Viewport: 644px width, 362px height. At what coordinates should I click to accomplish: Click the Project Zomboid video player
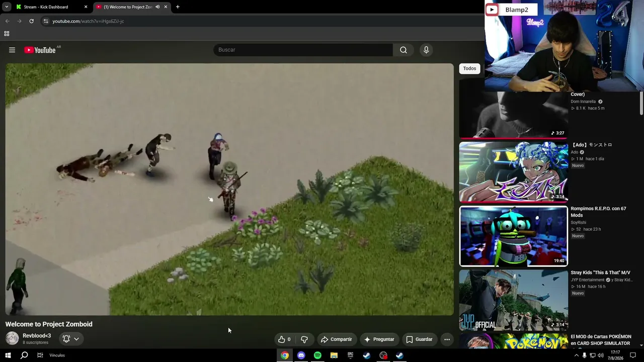pyautogui.click(x=229, y=190)
